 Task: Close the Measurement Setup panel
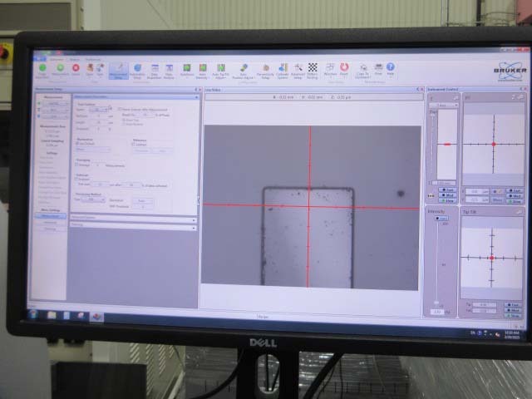point(199,90)
